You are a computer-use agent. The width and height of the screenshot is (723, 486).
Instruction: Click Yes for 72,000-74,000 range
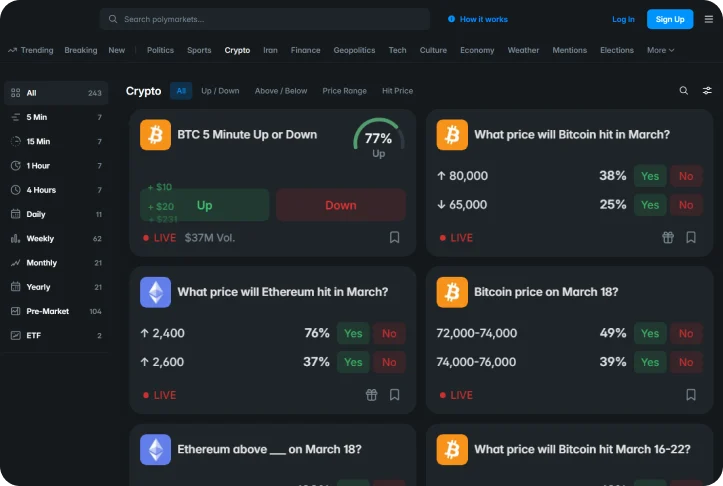pos(650,333)
